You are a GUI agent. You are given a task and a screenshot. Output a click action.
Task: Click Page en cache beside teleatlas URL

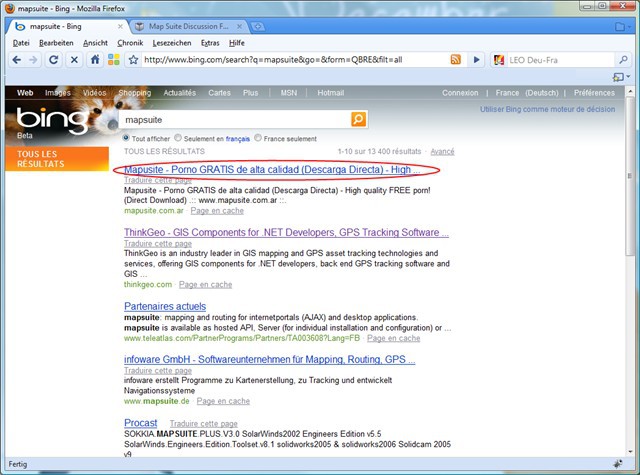(393, 338)
